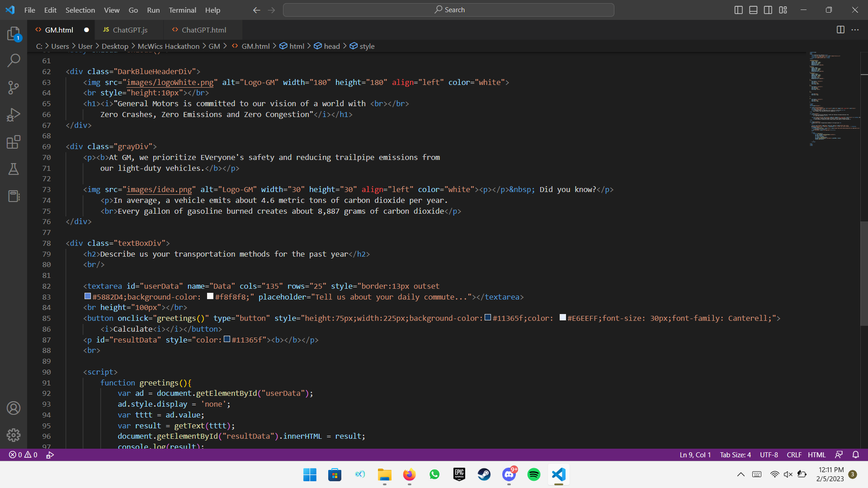This screenshot has height=488, width=868.
Task: Open Run and Debug view
Action: (14, 115)
